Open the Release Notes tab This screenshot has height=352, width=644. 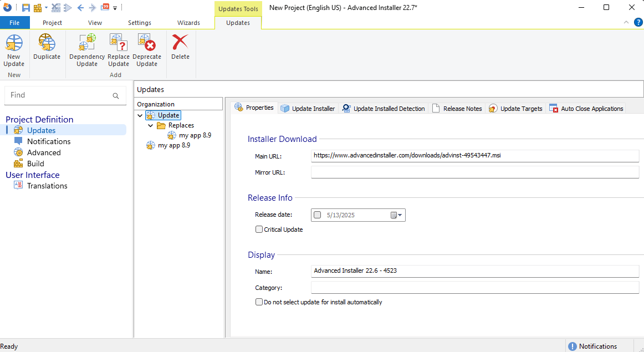point(457,109)
